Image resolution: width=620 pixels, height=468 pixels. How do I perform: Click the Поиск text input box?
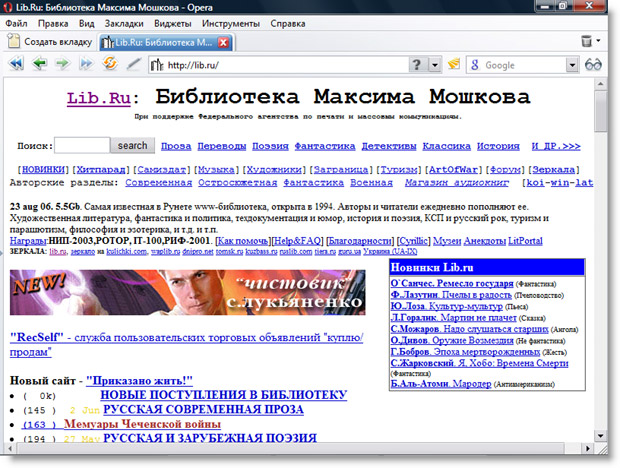pyautogui.click(x=82, y=145)
